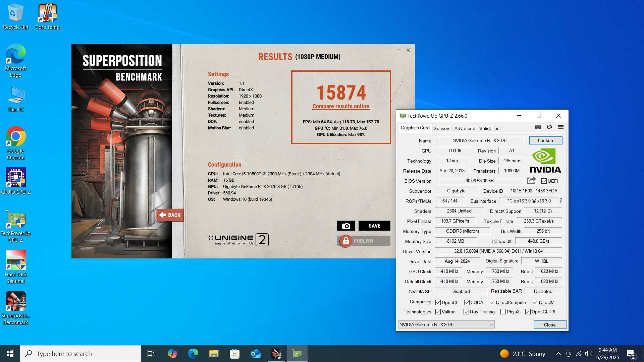
Task: Open TechPowerUp GPU-Z desktop shortcut
Action: coord(15,226)
